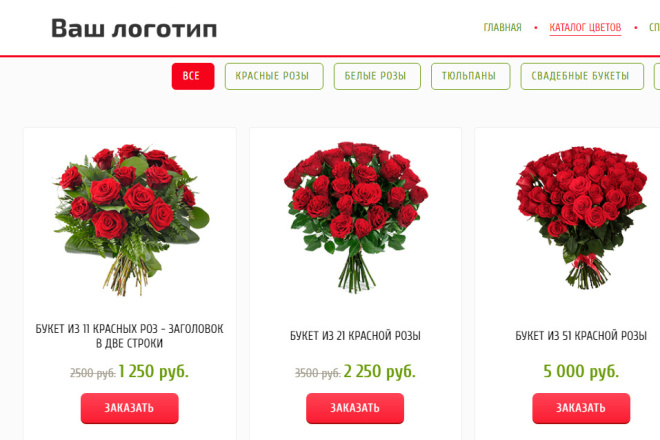This screenshot has height=440, width=660.
Task: Click title 'Букет из 21 красной розы'
Action: [x=355, y=336]
